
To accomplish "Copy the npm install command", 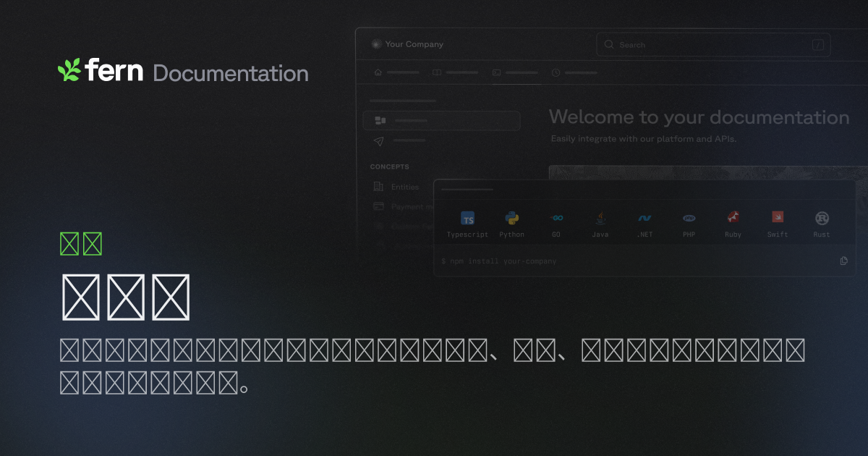I will pos(843,261).
